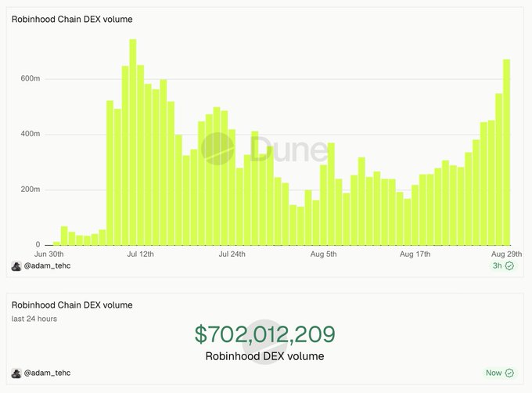Click the adam_tehc avatar under the chart
The image size is (532, 393).
(x=16, y=266)
